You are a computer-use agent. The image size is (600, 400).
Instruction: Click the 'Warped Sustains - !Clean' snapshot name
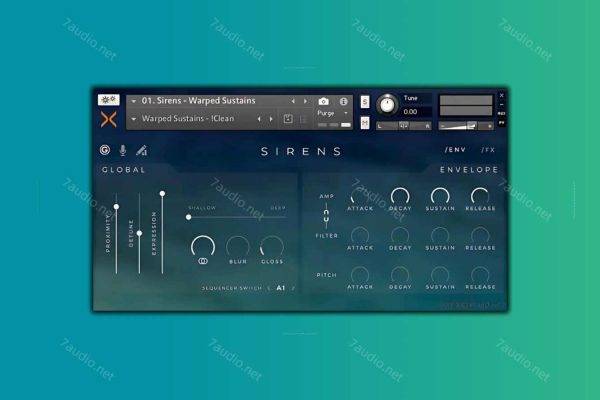[188, 119]
